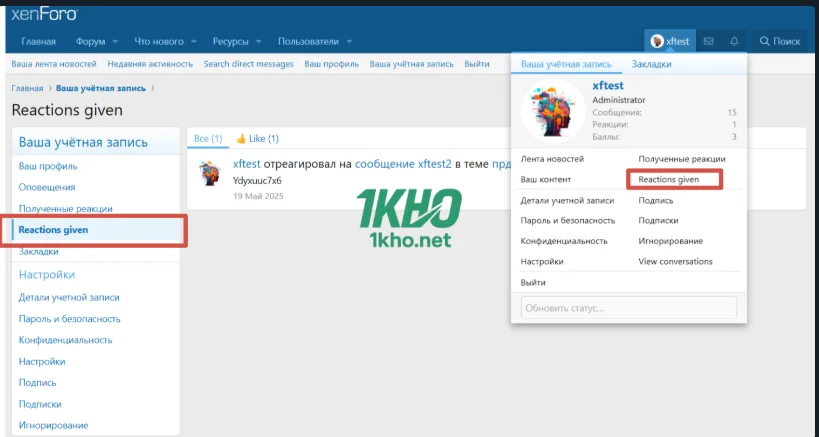Type in the Обновить статус field
The width and height of the screenshot is (819, 437).
[x=628, y=307]
